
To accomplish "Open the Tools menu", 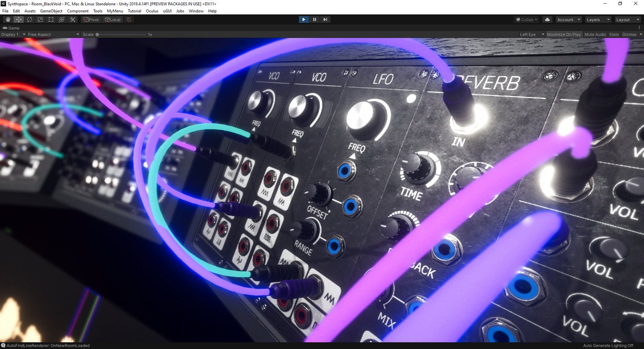I will 98,11.
